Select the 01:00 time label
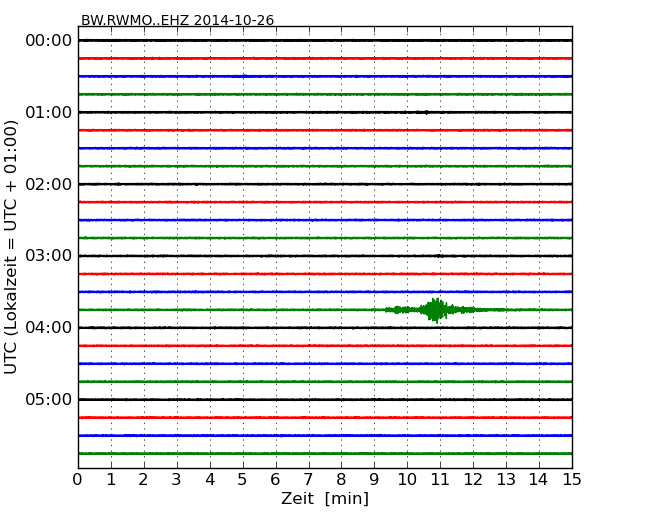The height and width of the screenshot is (520, 650). coord(49,112)
